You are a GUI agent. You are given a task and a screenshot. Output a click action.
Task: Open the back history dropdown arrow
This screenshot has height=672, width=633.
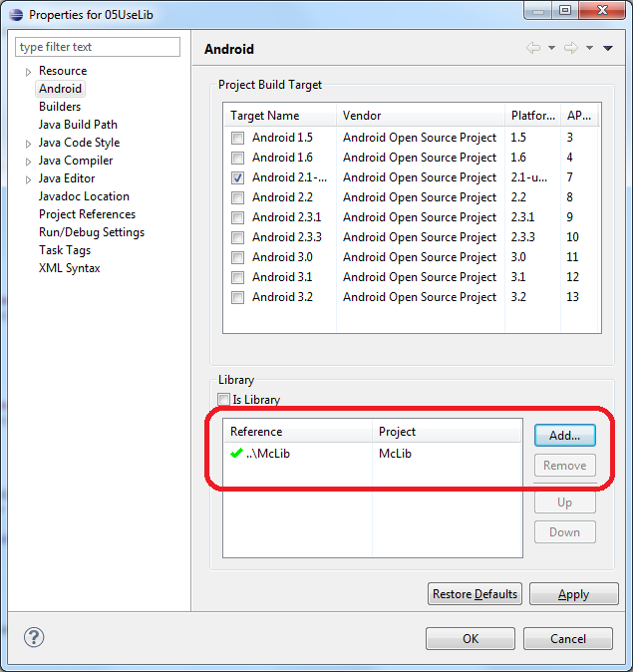(x=551, y=48)
